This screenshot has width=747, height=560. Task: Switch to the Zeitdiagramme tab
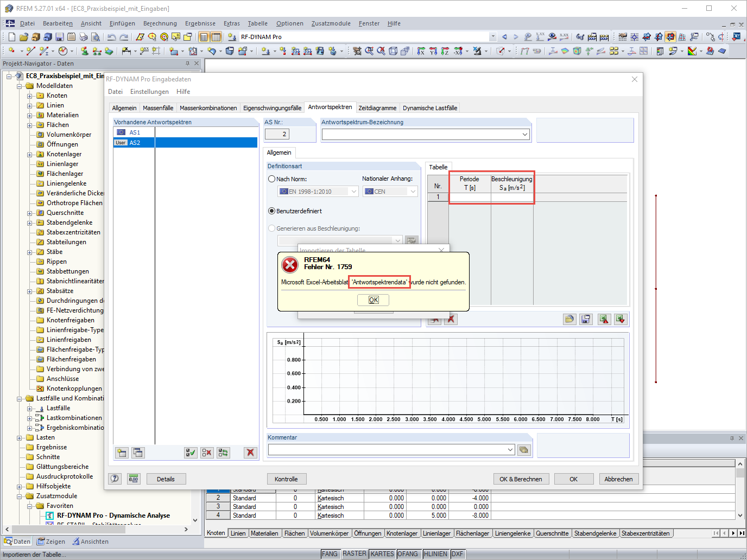[x=378, y=107]
